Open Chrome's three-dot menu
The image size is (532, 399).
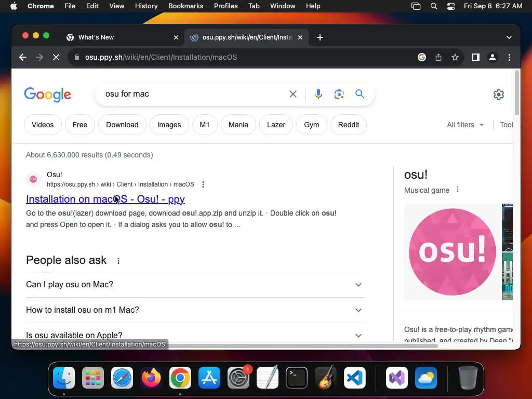click(x=509, y=57)
